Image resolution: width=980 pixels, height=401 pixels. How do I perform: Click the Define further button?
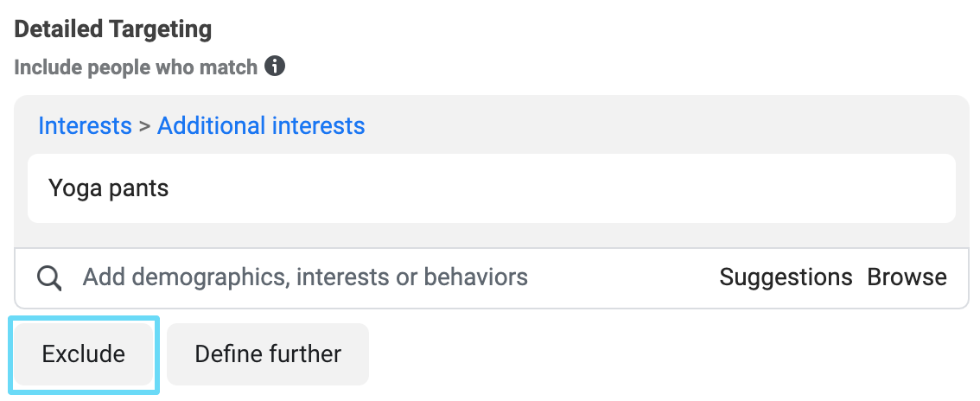click(x=268, y=354)
